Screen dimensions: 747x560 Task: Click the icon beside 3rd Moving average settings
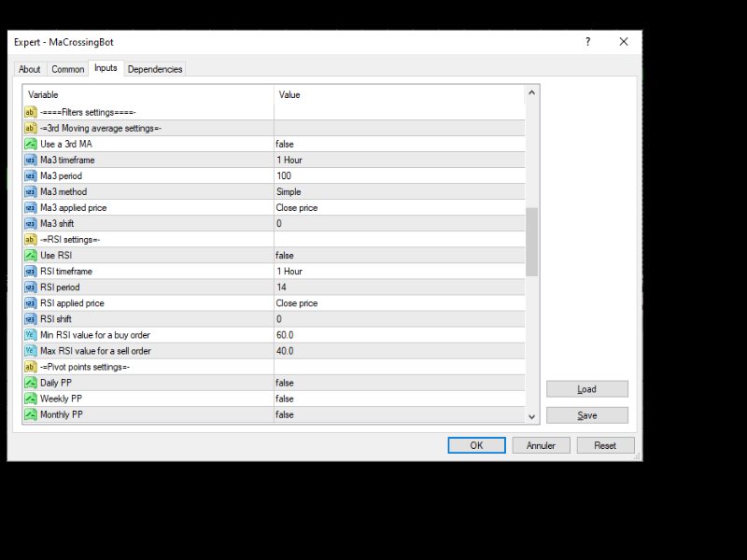click(x=31, y=128)
